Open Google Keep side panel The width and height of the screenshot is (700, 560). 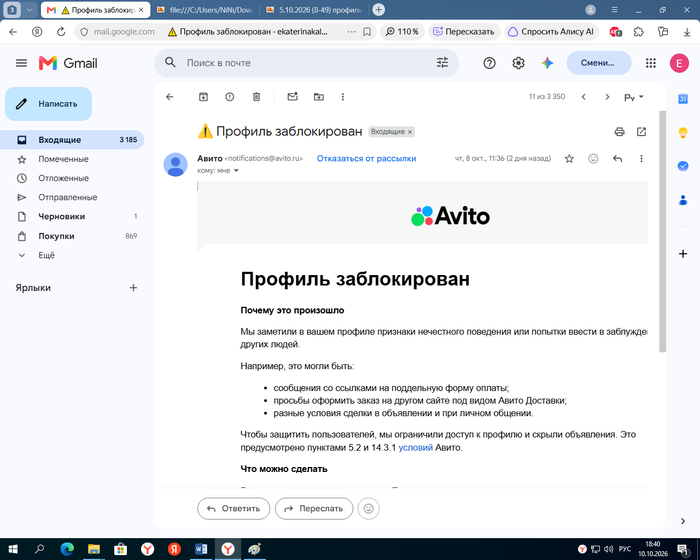683,133
